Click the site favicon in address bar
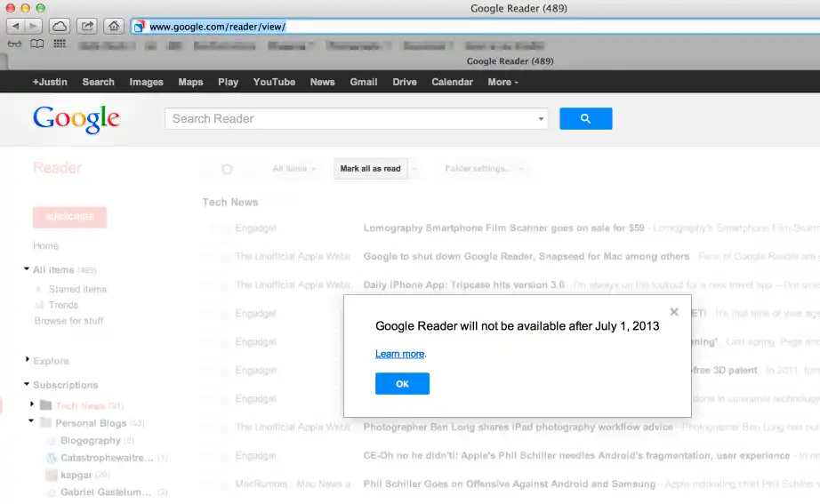The width and height of the screenshot is (820, 504). [139, 27]
